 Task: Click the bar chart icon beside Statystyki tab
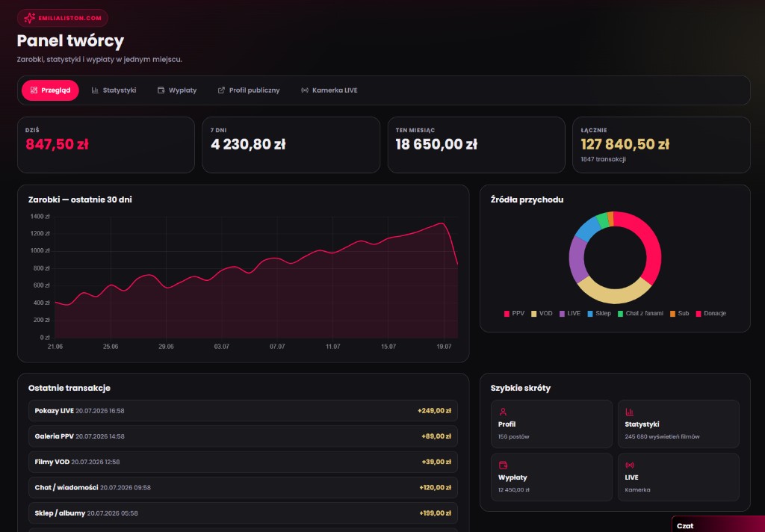click(x=95, y=90)
